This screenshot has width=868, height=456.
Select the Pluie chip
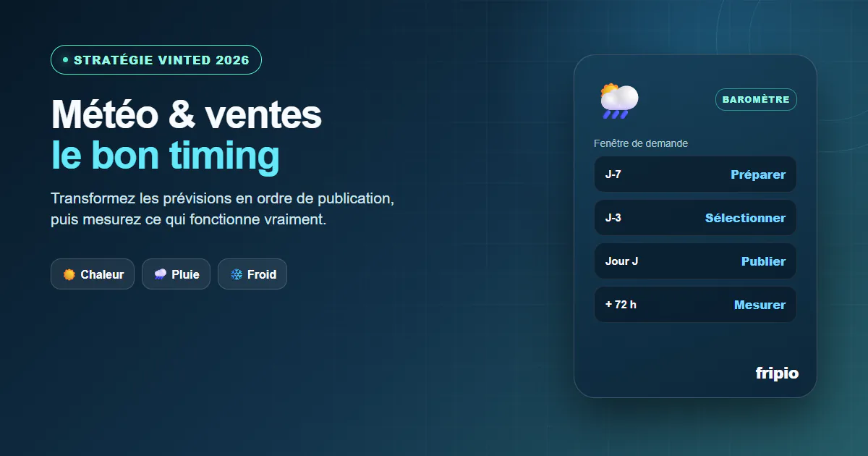pos(176,274)
